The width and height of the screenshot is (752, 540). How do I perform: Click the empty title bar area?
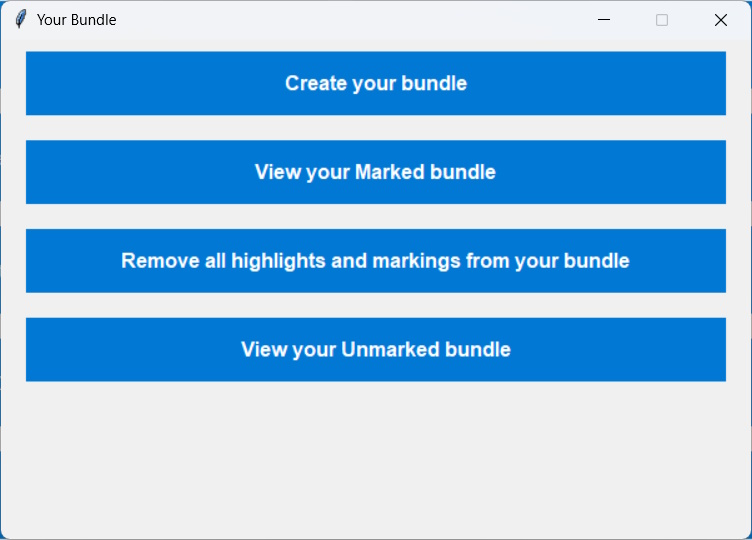(350, 20)
